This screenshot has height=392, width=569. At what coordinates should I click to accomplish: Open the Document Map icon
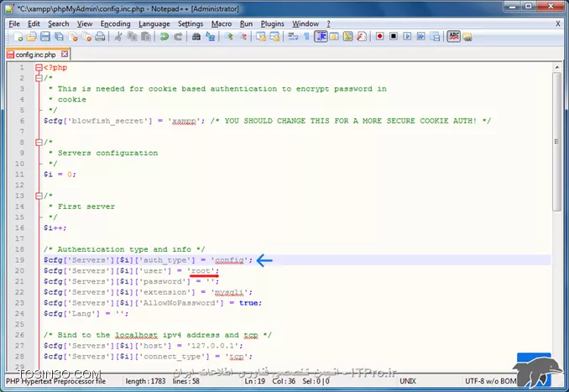coord(347,37)
